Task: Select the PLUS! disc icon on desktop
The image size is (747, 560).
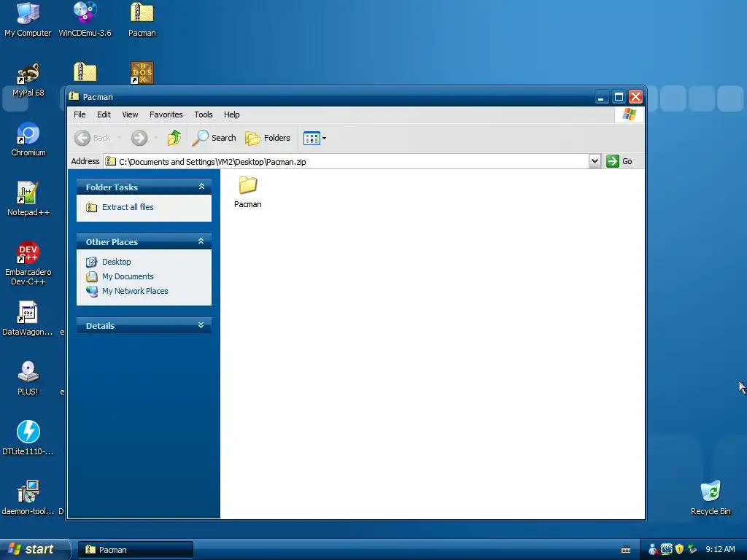Action: (x=28, y=378)
